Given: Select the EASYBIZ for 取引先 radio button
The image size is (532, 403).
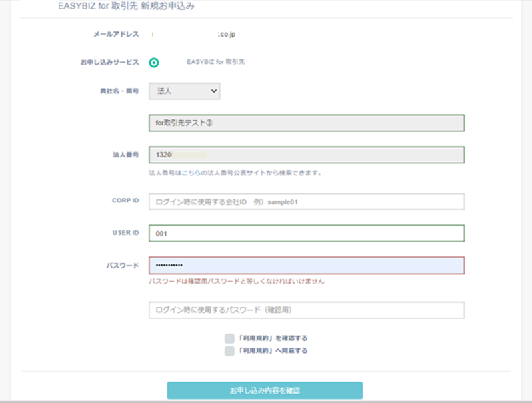Looking at the screenshot, I should [154, 62].
